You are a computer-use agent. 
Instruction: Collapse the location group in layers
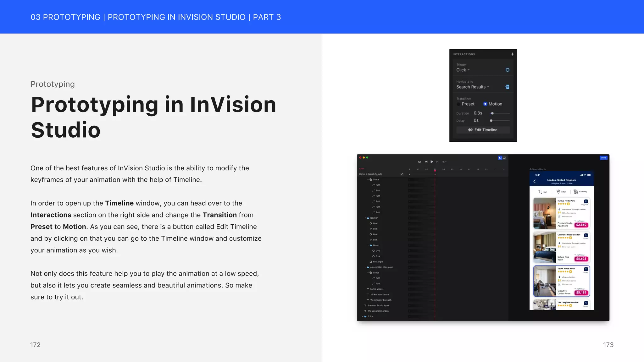point(365,218)
